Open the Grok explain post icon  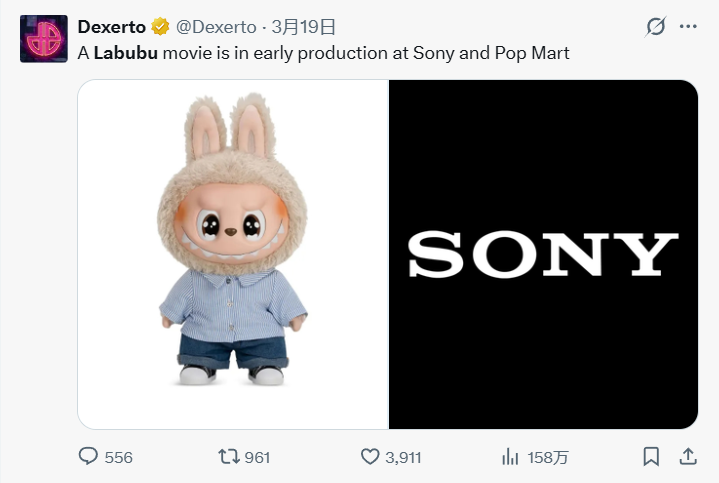pos(656,27)
